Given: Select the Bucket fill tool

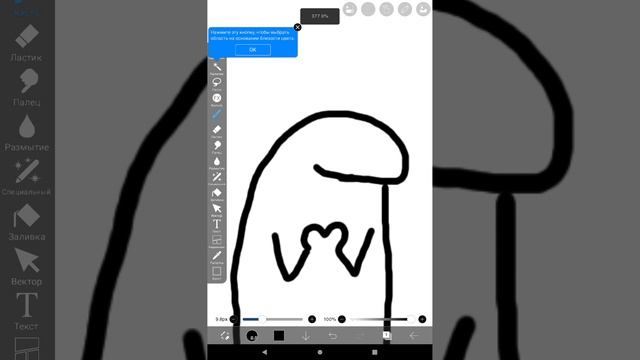Looking at the screenshot, I should point(217,193).
